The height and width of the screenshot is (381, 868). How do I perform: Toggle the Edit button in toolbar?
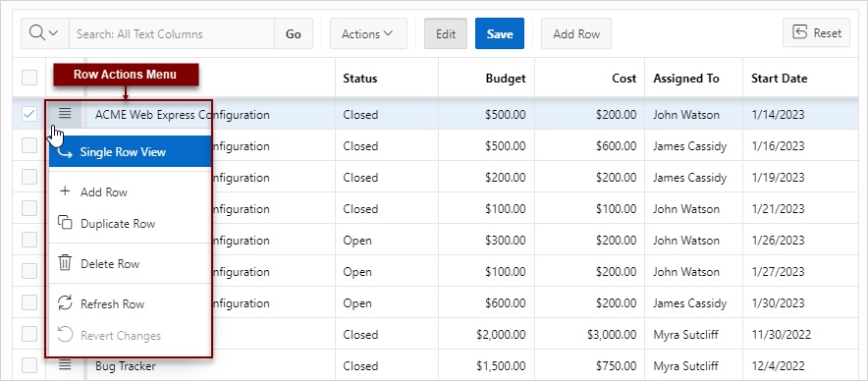click(446, 33)
